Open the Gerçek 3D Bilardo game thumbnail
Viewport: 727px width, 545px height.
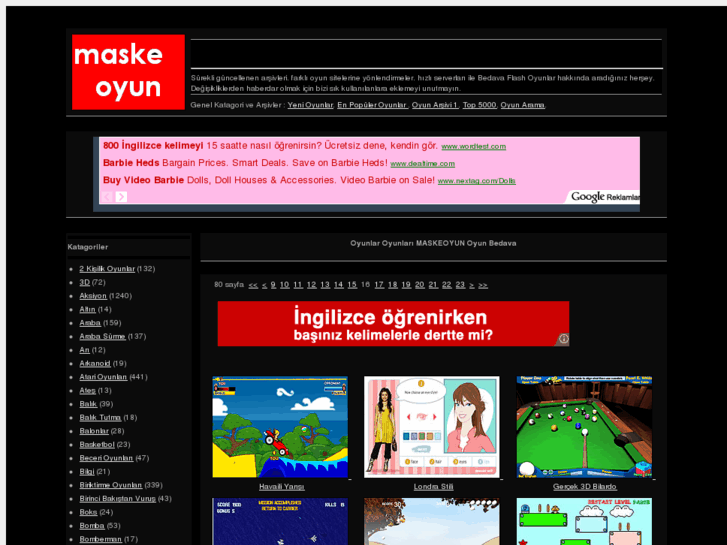pos(584,427)
